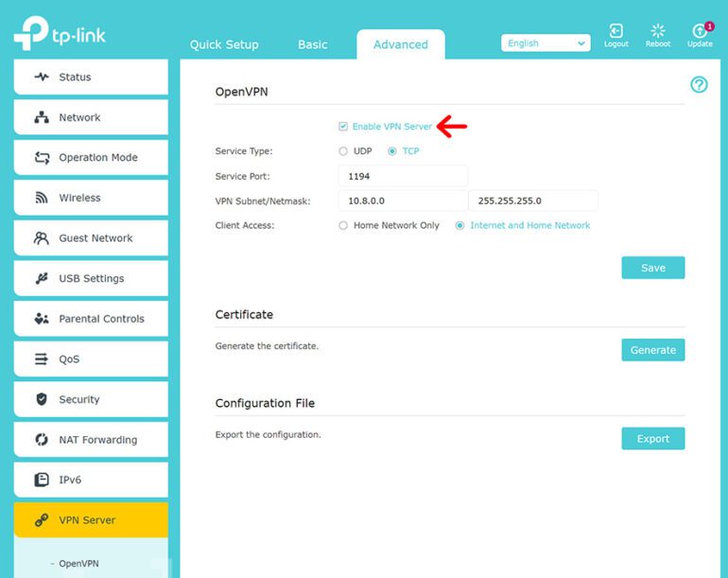This screenshot has height=578, width=728.
Task: Select the UDP service type
Action: (x=343, y=151)
